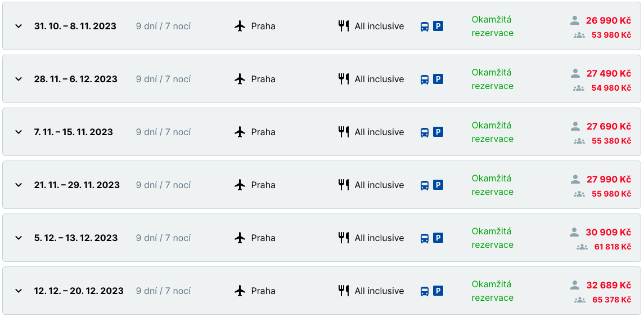
Task: Expand the 5. 12. – 13. 12. 2023 trip row
Action: point(19,238)
